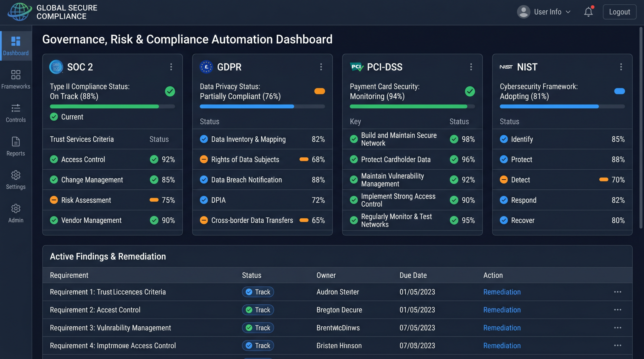644x359 pixels.
Task: Open more options for Requirement 4 row
Action: click(618, 345)
